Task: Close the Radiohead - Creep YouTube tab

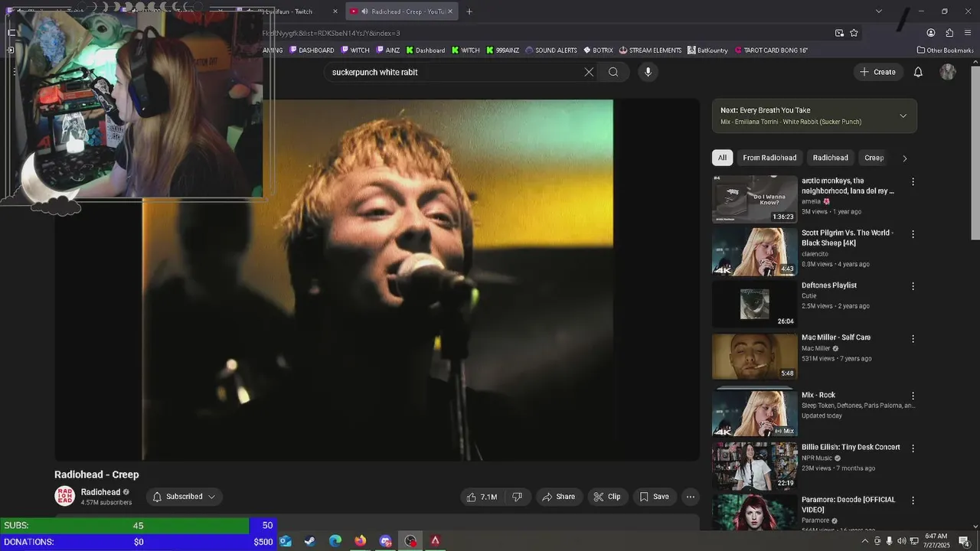Action: coord(450,11)
